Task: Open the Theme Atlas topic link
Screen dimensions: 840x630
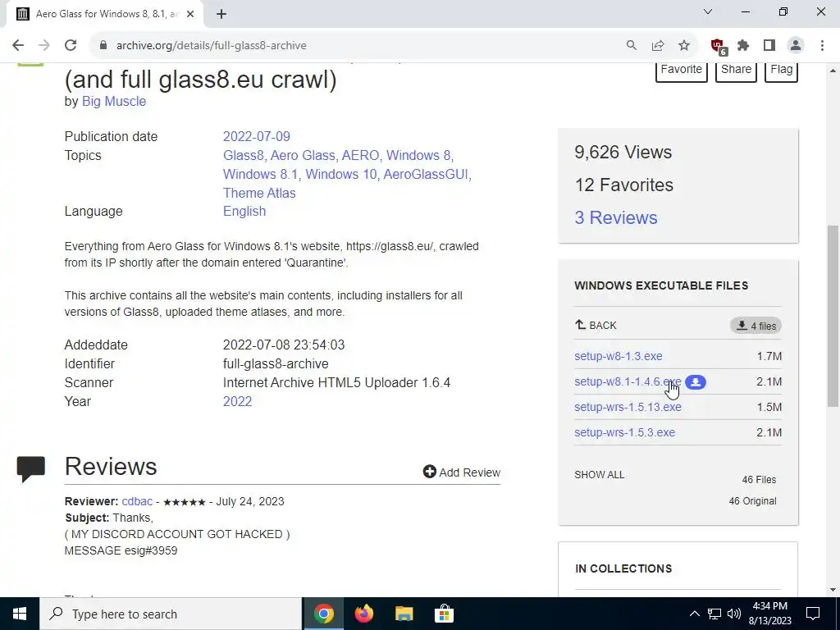Action: (259, 193)
